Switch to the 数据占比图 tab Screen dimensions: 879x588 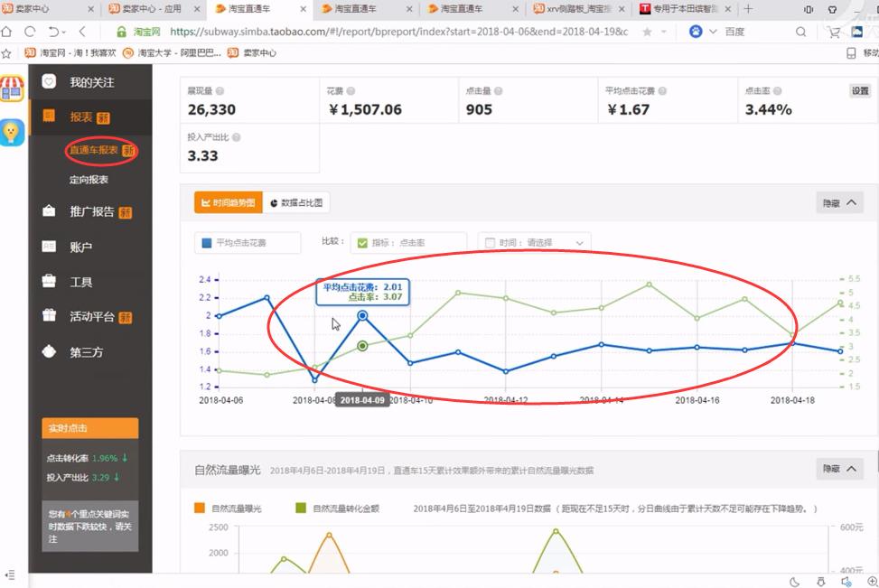click(x=295, y=202)
